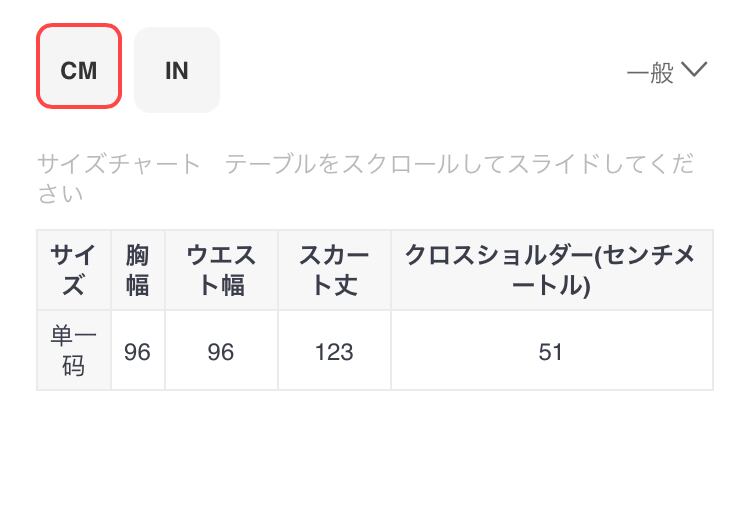Click the chevron next to 一般
This screenshot has height=507, width=750.
click(693, 70)
